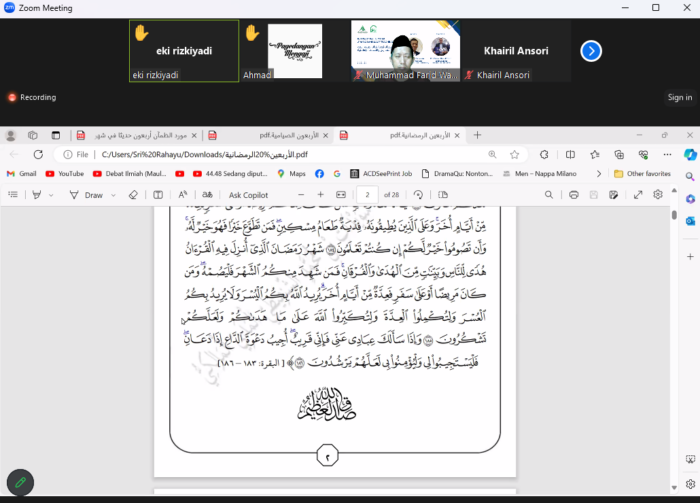Add app to Edge sidebar plus
Image resolution: width=700 pixels, height=503 pixels.
tap(690, 257)
